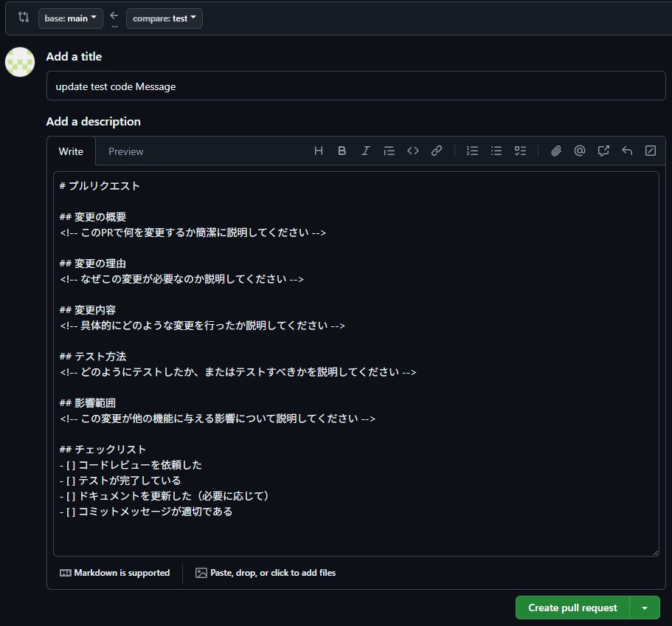Apply Heading formatting in the toolbar
Viewport: 672px width, 626px height.
pyautogui.click(x=318, y=151)
